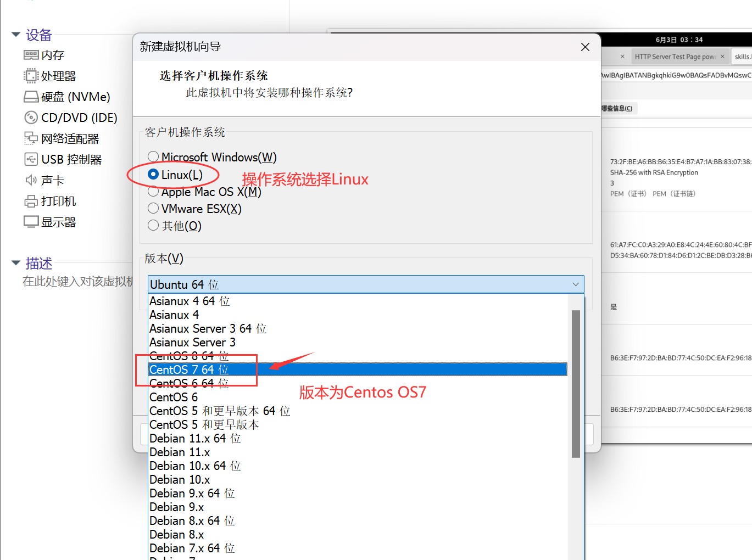This screenshot has width=752, height=560.
Task: Click the PEM (证书链) link in browser
Action: tap(674, 194)
